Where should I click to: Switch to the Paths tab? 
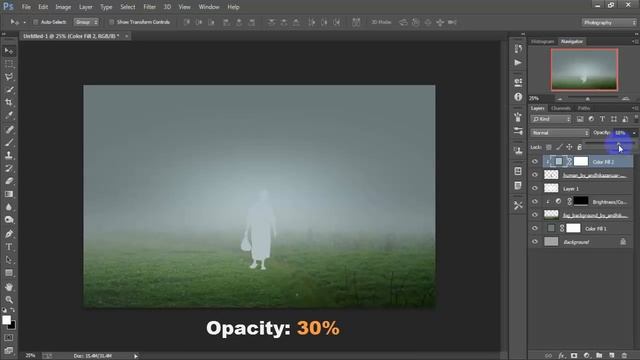(584, 108)
